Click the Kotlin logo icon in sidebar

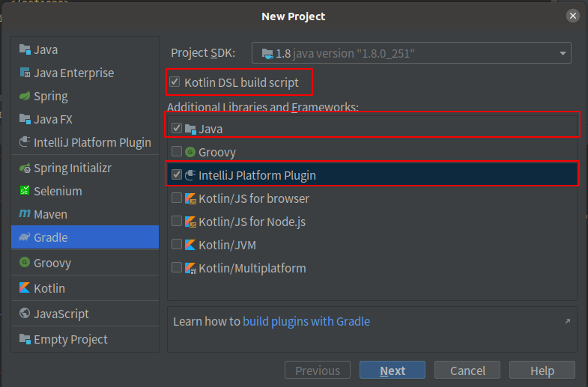pyautogui.click(x=25, y=287)
